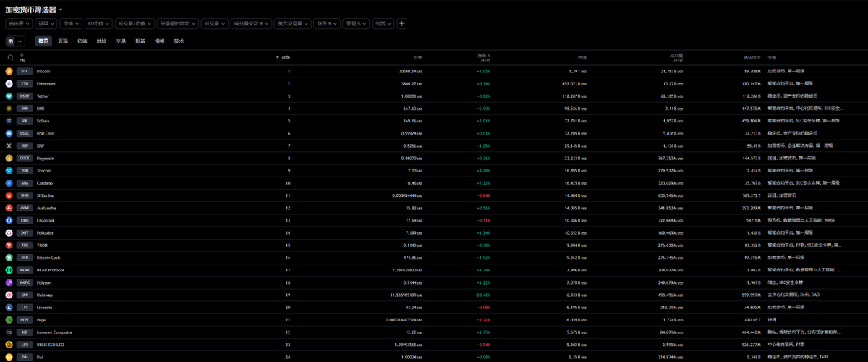Click the Chainlink logo
This screenshot has width=868, height=362.
click(x=9, y=220)
